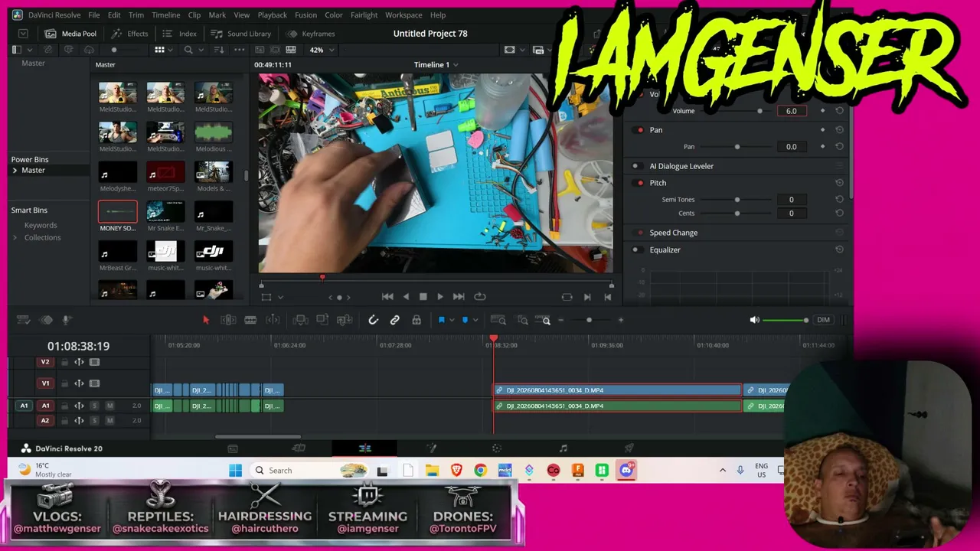Screen dimensions: 980x551
Task: Open the Keyframes panel
Action: click(311, 34)
